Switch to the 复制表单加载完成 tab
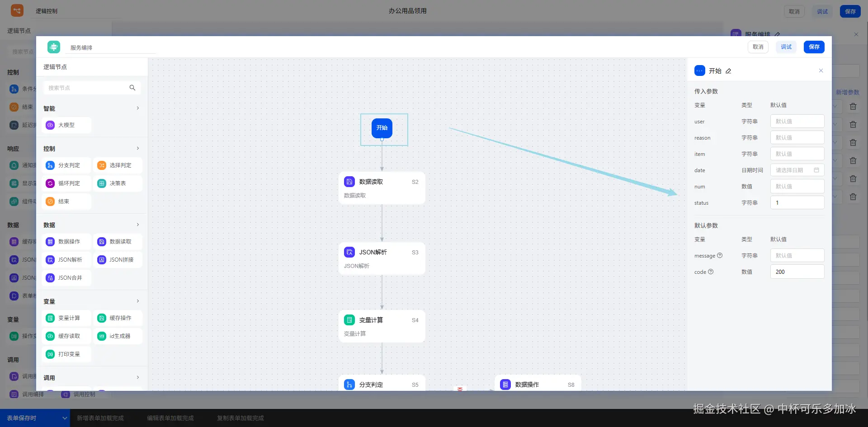 (x=240, y=418)
